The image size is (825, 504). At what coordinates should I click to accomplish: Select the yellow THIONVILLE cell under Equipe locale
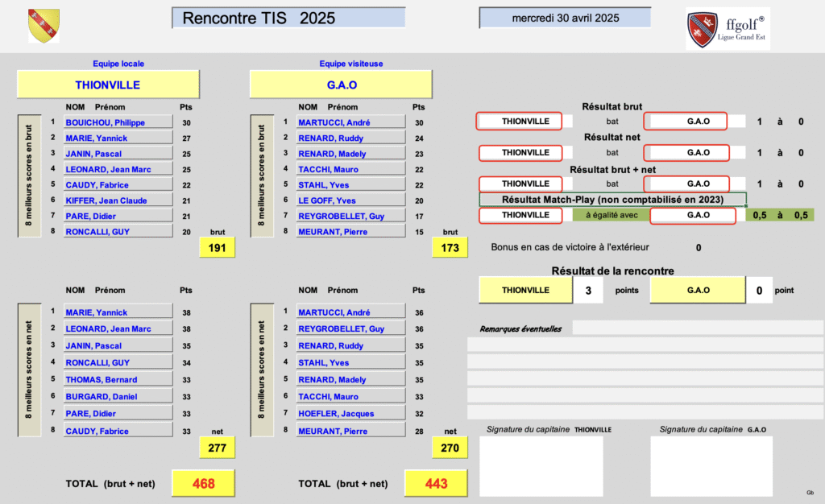pyautogui.click(x=108, y=85)
